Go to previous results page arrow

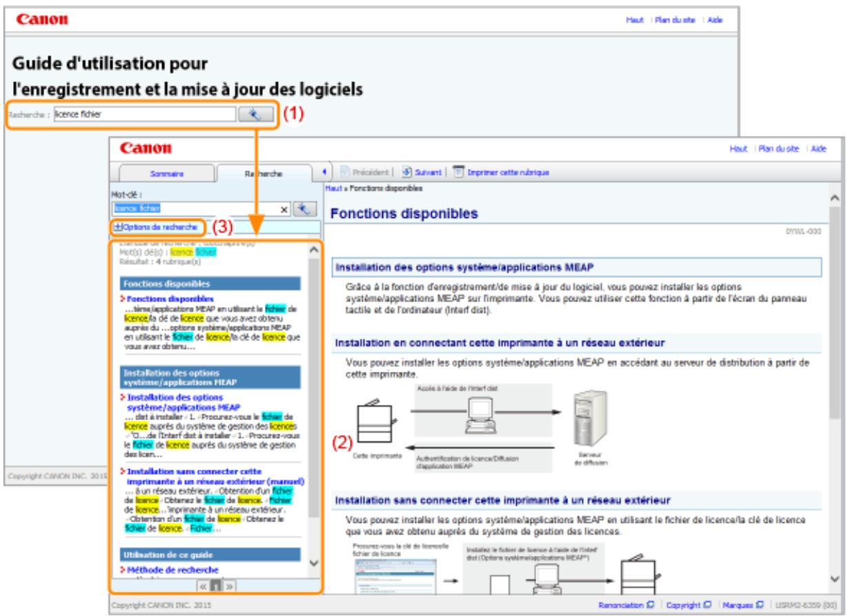click(x=204, y=586)
